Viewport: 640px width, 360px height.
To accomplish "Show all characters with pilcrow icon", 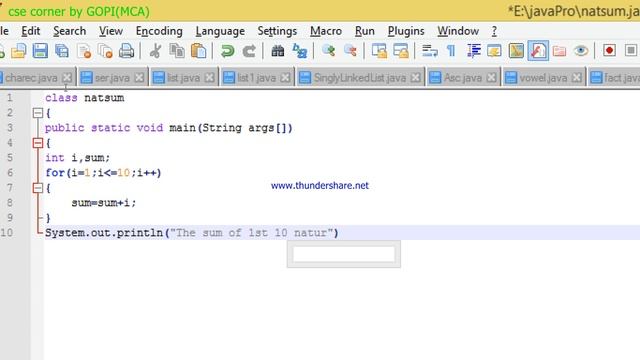I will tap(451, 51).
